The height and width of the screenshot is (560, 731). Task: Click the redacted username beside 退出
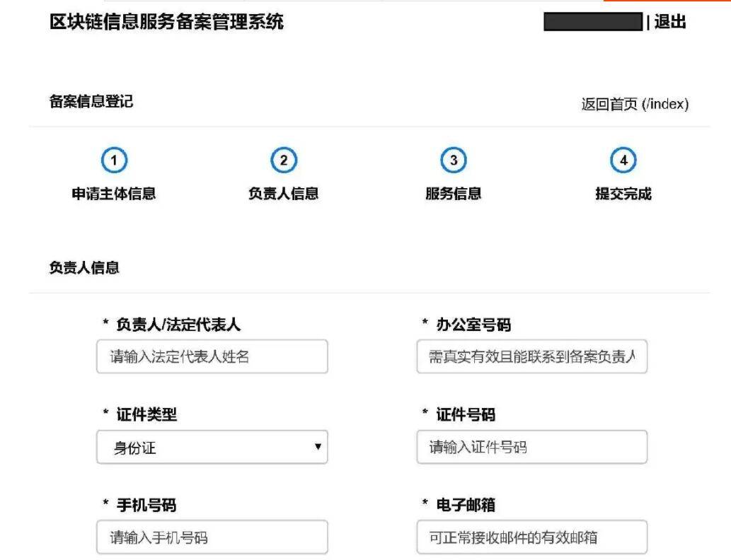(x=593, y=22)
